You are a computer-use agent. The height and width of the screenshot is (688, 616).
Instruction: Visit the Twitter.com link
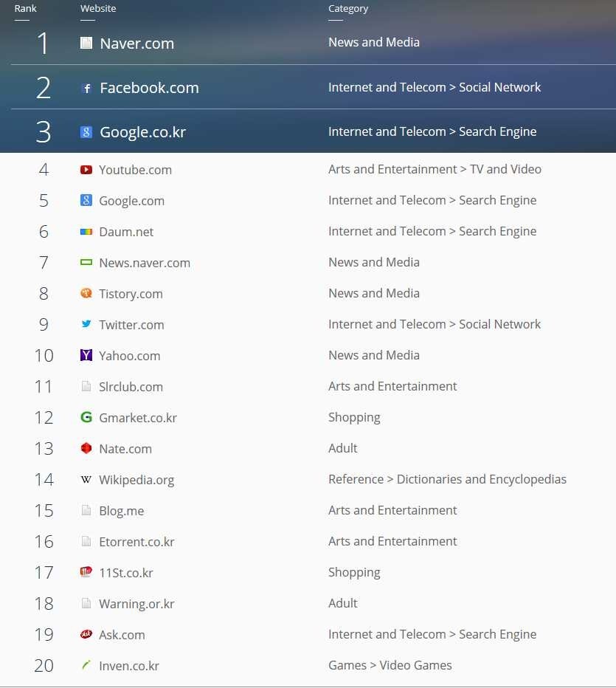(131, 325)
